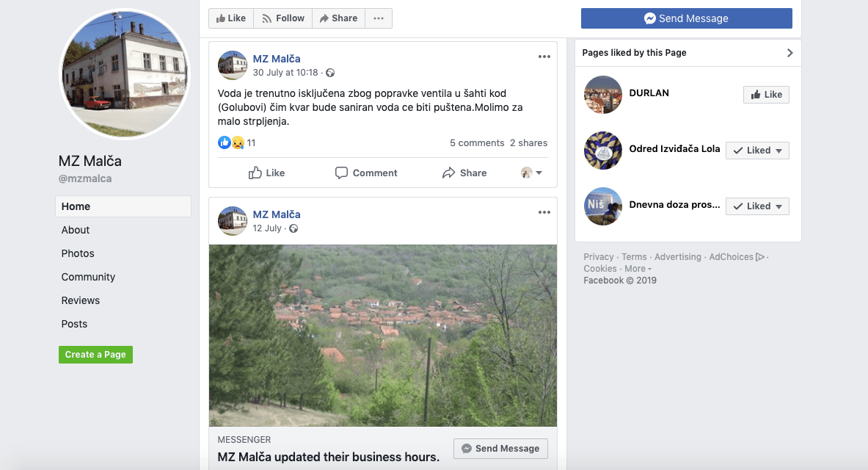Image resolution: width=868 pixels, height=470 pixels.
Task: Click the Comment speech-bubble icon on the post
Action: (x=342, y=173)
